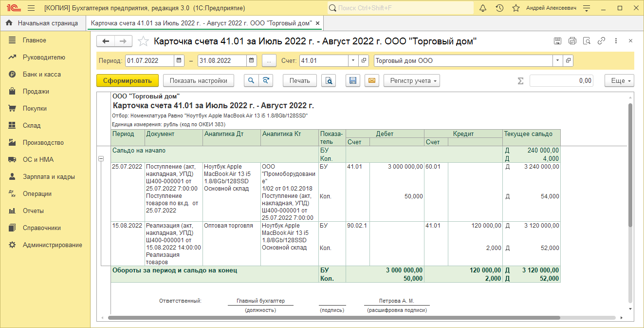Open print preview icon
The height and width of the screenshot is (328, 644).
tap(330, 80)
